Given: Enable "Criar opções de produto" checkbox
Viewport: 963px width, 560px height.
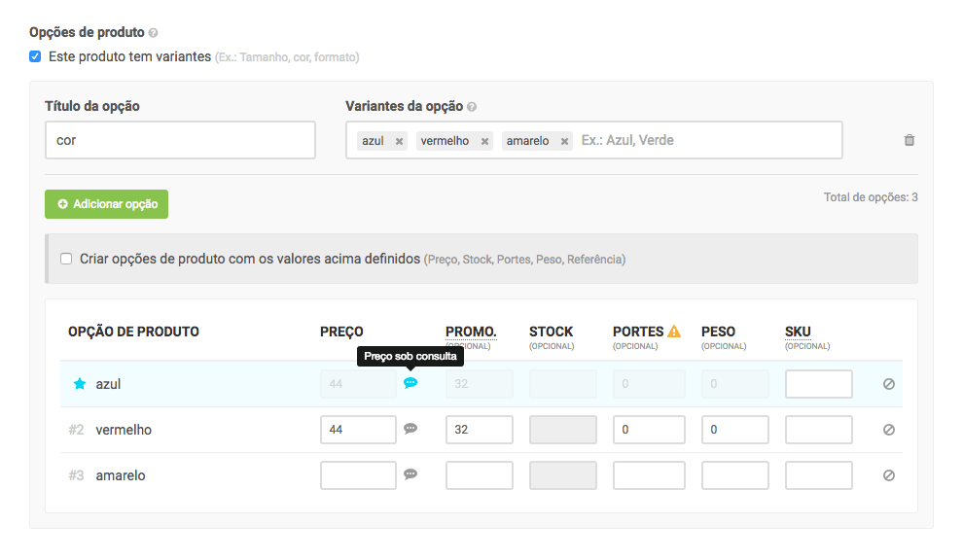Looking at the screenshot, I should (66, 259).
